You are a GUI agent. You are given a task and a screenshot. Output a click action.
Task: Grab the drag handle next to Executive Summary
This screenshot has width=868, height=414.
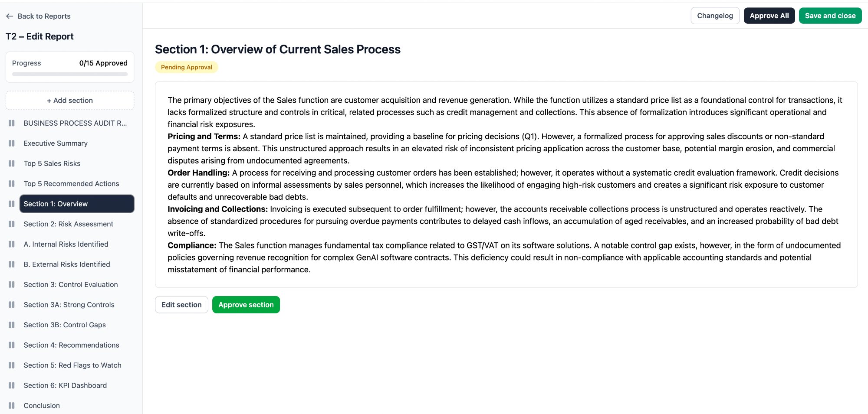click(x=11, y=143)
